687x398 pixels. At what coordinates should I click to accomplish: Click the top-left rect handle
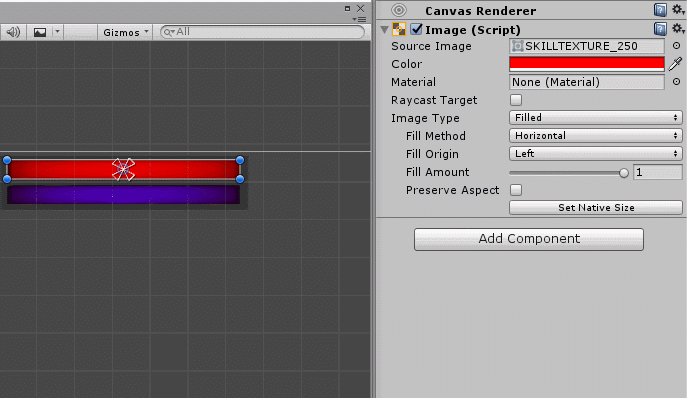pyautogui.click(x=7, y=160)
